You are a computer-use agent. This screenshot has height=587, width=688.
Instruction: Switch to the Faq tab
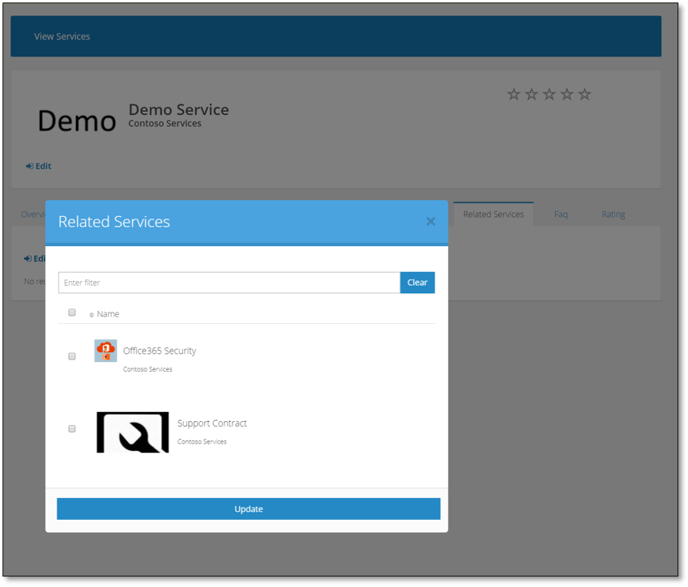tap(560, 214)
